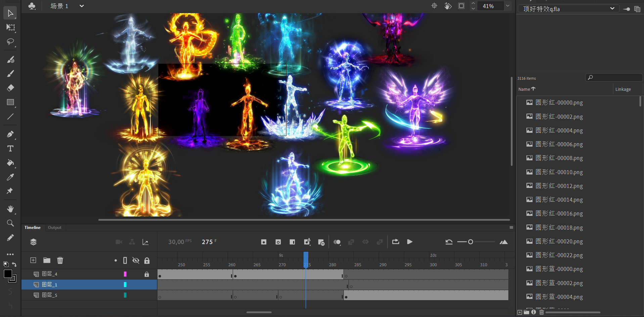Open the 场景 1 scene dropdown
644x317 pixels.
coord(82,6)
